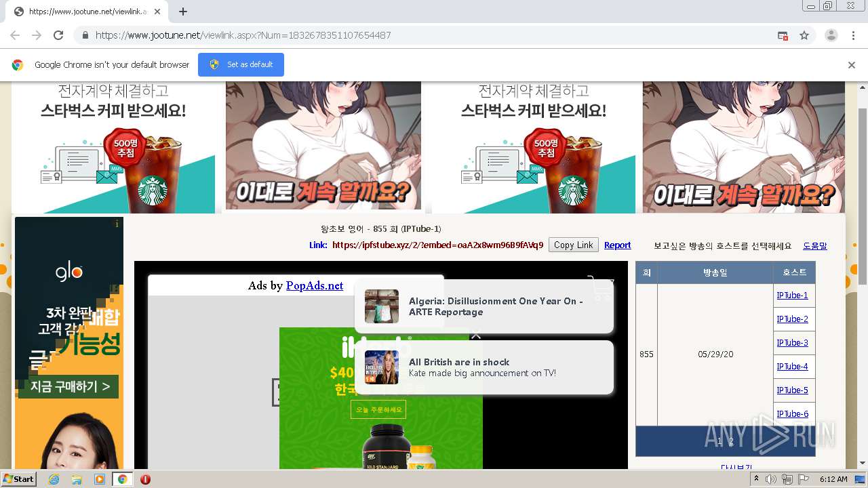
Task: Open Windows Media Player from taskbar
Action: 100,479
